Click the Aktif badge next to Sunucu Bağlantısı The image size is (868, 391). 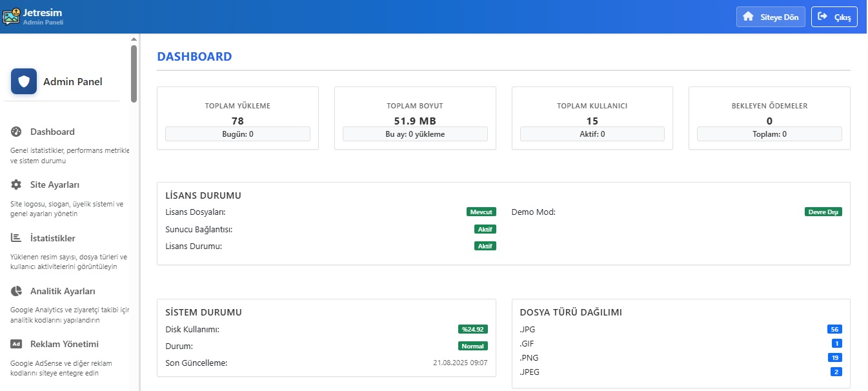[x=485, y=229]
